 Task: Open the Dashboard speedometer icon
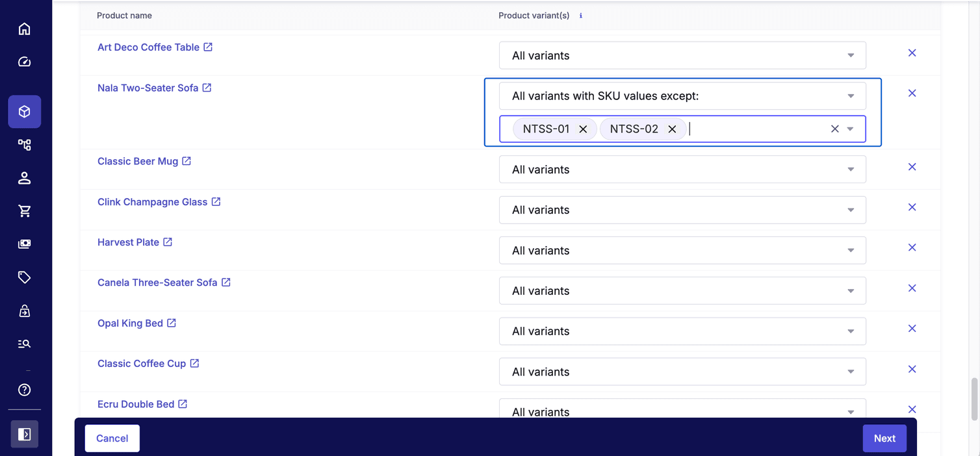pyautogui.click(x=24, y=61)
